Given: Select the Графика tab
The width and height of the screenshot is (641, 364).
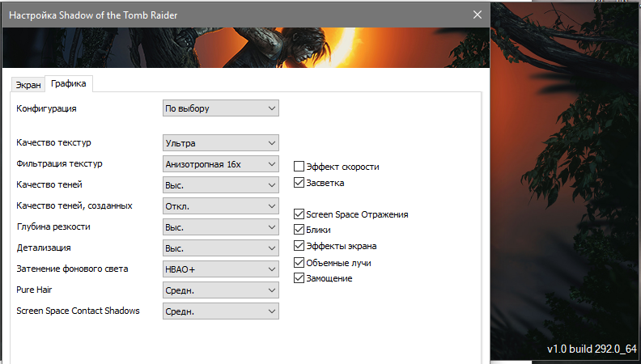Looking at the screenshot, I should click(69, 84).
